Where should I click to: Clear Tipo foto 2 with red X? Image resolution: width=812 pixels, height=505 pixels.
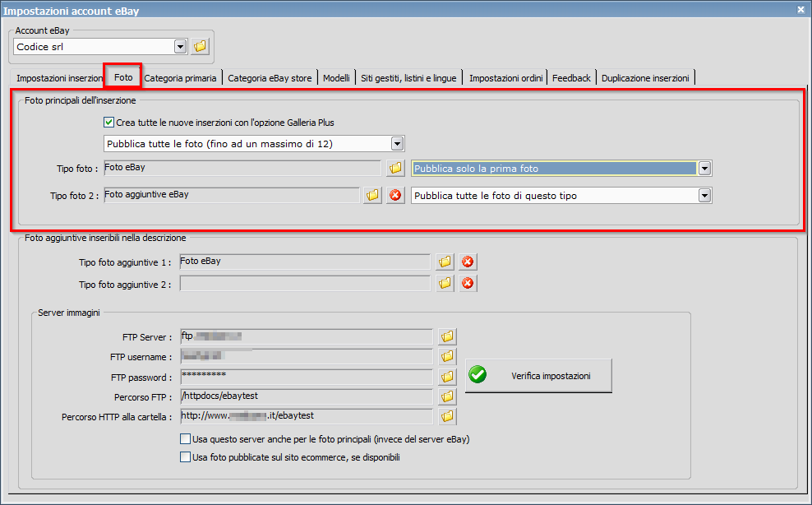click(x=395, y=195)
